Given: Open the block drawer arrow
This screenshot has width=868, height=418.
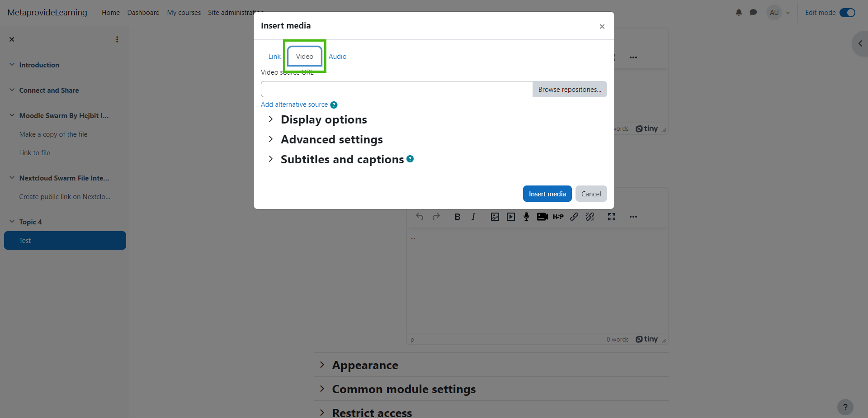Looking at the screenshot, I should click(x=860, y=44).
